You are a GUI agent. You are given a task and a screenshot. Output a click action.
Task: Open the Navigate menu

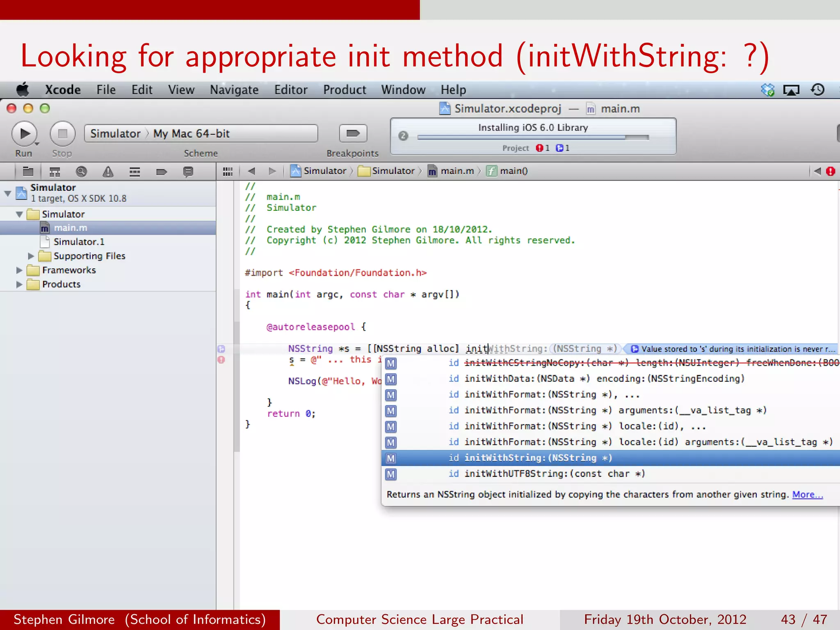tap(234, 90)
